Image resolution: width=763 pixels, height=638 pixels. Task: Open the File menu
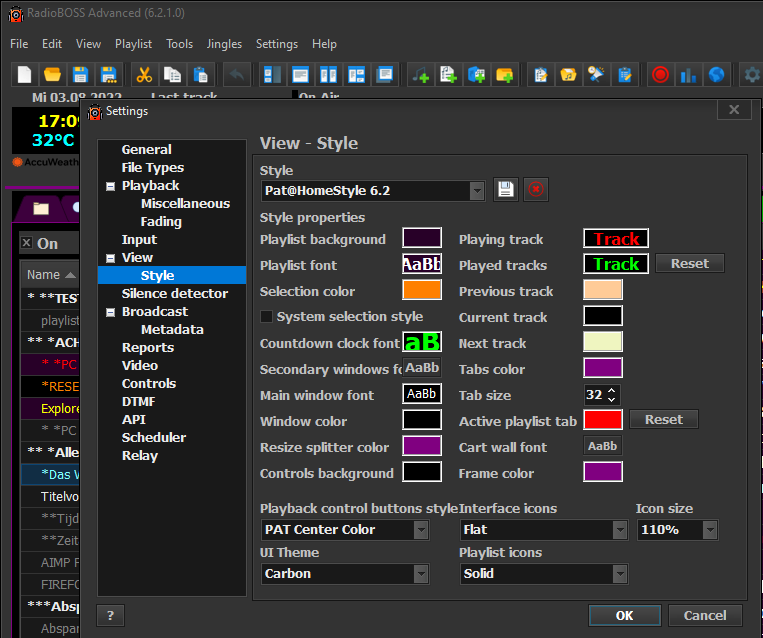19,44
